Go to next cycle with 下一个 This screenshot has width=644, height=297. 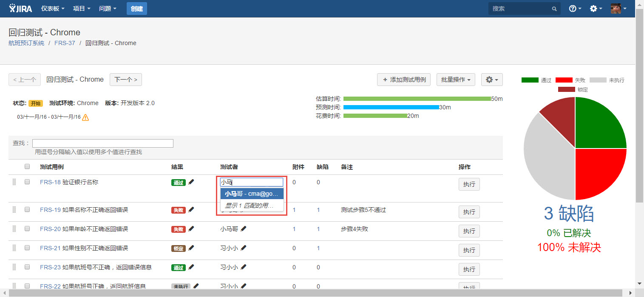tap(126, 80)
